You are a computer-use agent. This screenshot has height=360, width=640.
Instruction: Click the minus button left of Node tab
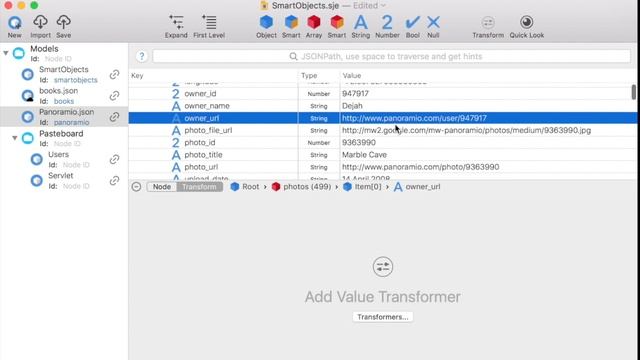[x=136, y=187]
